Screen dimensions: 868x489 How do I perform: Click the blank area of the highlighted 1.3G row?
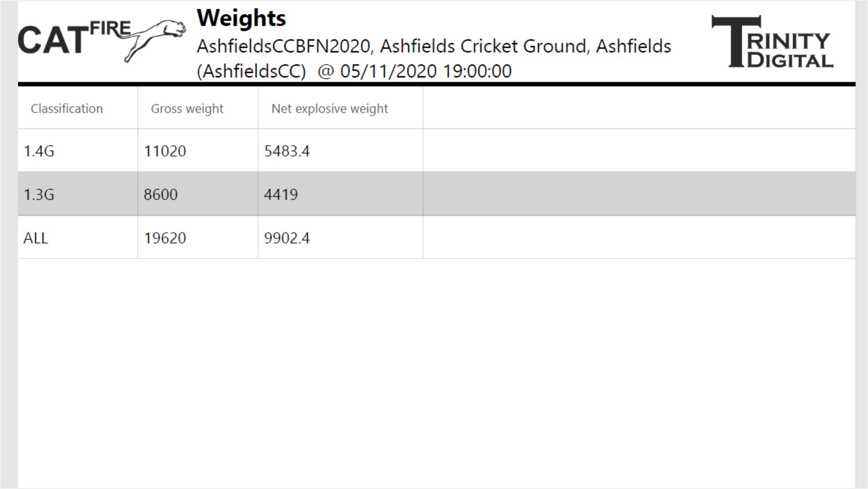coord(639,194)
